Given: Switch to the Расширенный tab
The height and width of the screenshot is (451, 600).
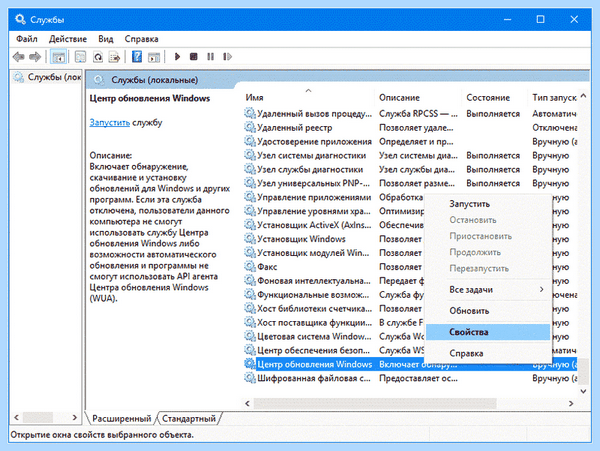Looking at the screenshot, I should pos(121,418).
